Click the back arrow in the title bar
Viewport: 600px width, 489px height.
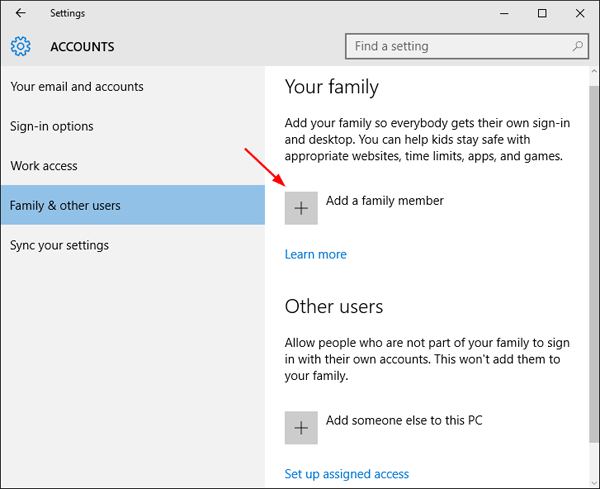21,13
